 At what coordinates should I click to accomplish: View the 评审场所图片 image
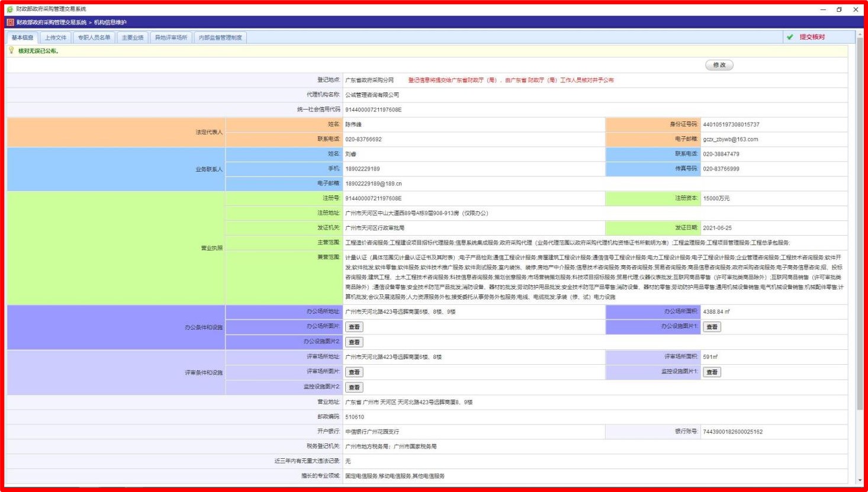click(x=354, y=372)
